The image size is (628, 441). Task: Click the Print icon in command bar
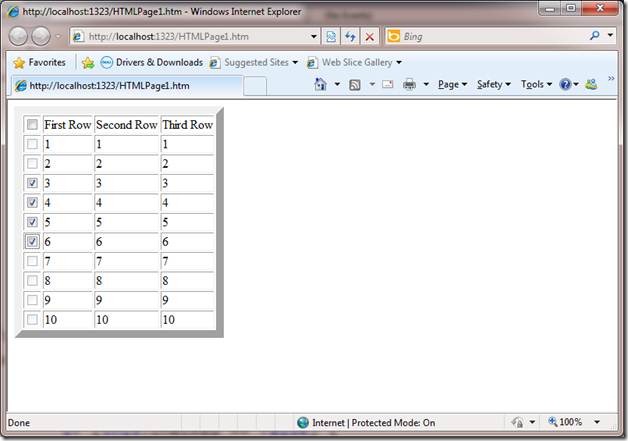[x=409, y=85]
